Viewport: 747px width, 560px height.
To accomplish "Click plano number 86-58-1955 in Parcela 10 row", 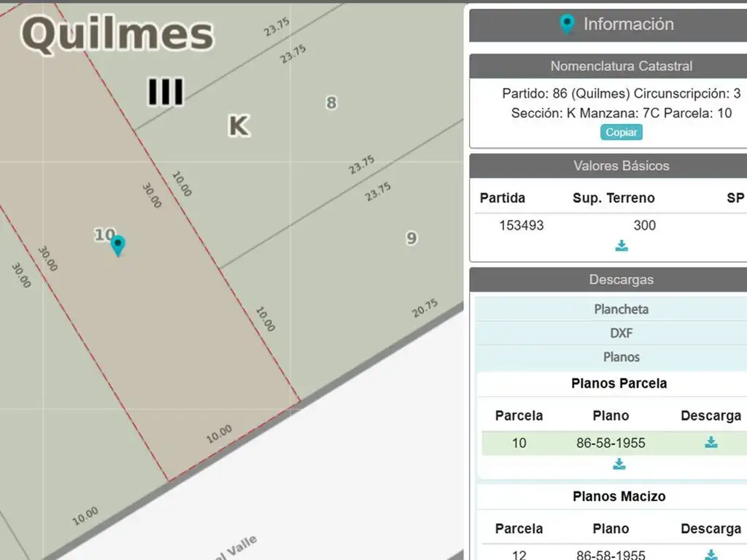I will 611,443.
